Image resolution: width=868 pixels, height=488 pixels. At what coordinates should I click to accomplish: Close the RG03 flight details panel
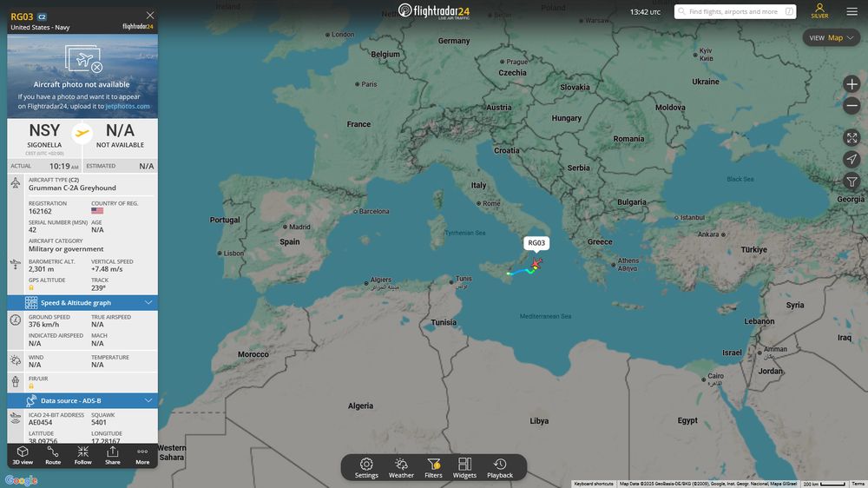click(150, 15)
